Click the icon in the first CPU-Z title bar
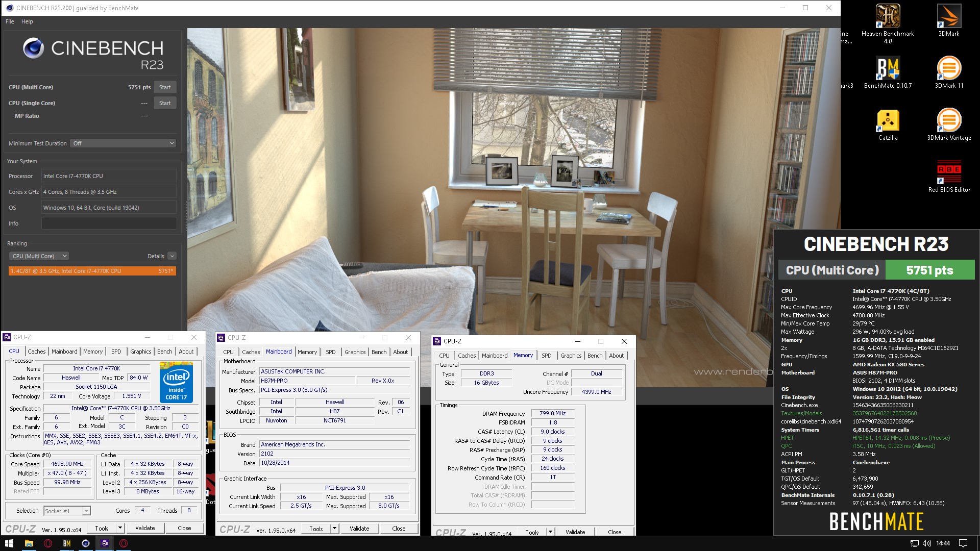The width and height of the screenshot is (980, 551). tap(7, 337)
